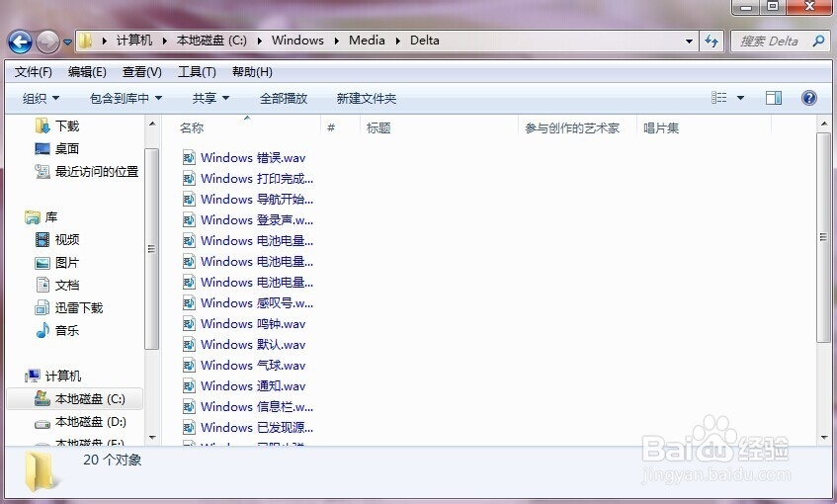Open the 工具(T) menu

[x=197, y=72]
